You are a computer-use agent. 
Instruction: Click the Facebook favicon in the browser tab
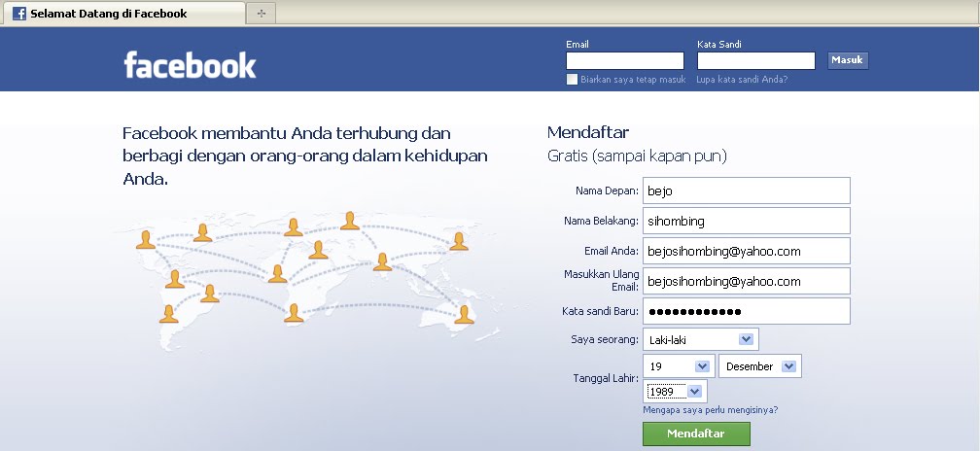19,13
